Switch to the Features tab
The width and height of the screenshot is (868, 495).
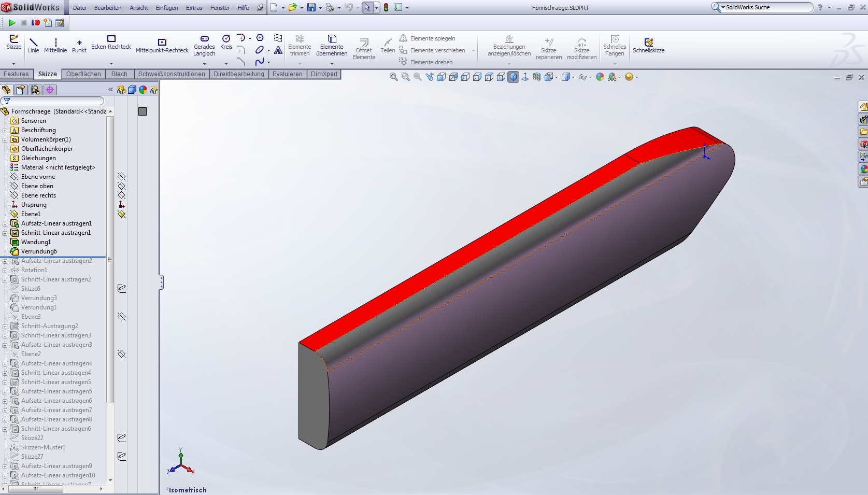(x=17, y=74)
